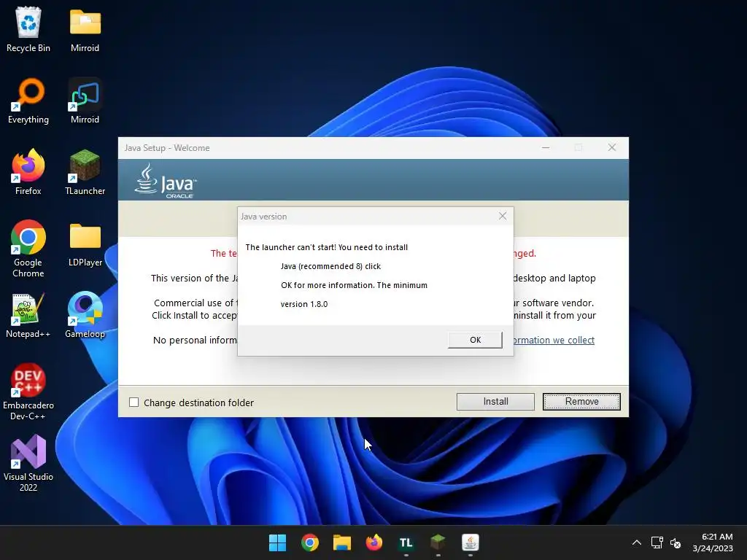Select the TLauncher desktop shortcut
747x560 pixels.
pos(85,172)
